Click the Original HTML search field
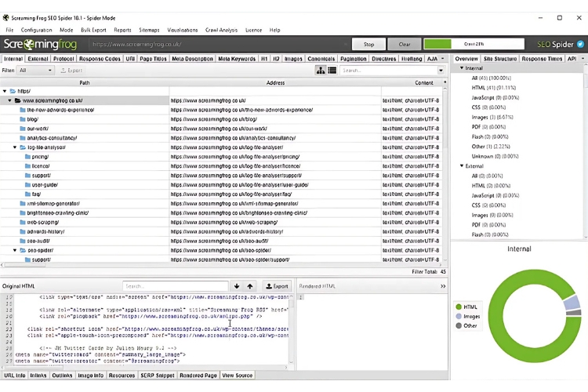This screenshot has width=588, height=392. 175,286
